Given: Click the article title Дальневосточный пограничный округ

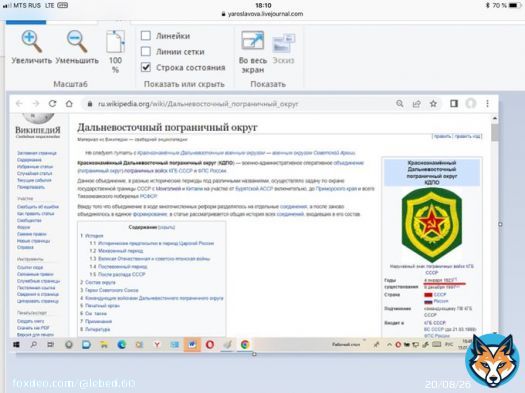Looking at the screenshot, I should click(x=167, y=128).
